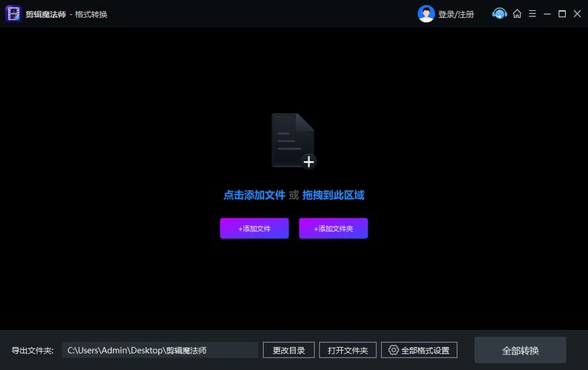Image resolution: width=588 pixels, height=370 pixels.
Task: Click the 格式转换 title text
Action: click(91, 14)
